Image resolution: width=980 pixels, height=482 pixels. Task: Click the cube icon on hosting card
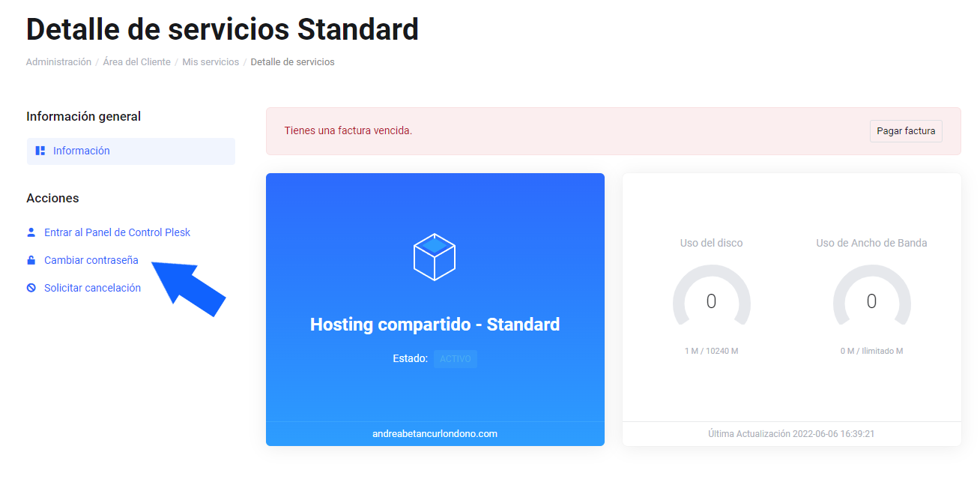pos(435,257)
